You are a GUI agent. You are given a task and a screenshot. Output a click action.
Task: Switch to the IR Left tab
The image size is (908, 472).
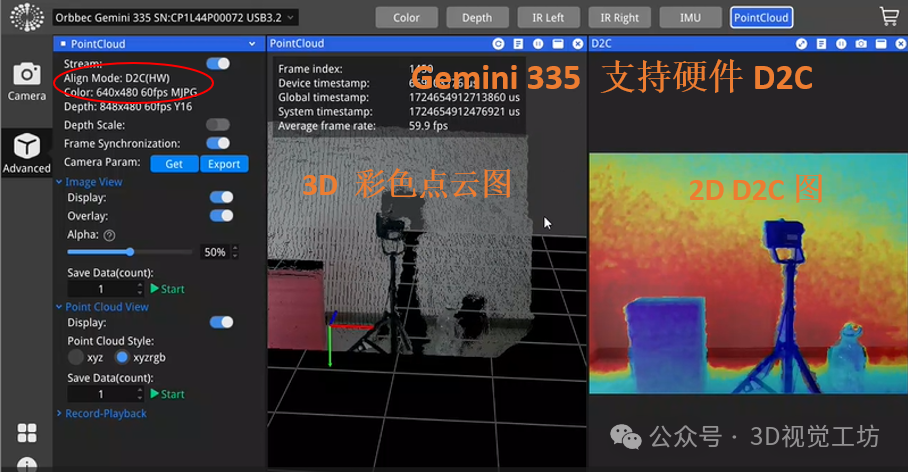(548, 17)
